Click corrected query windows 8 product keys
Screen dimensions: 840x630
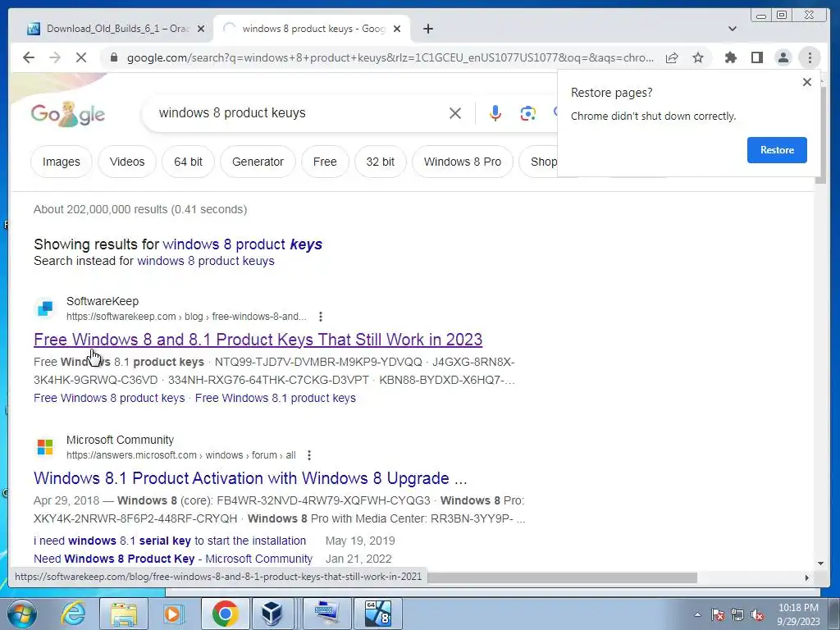243,244
